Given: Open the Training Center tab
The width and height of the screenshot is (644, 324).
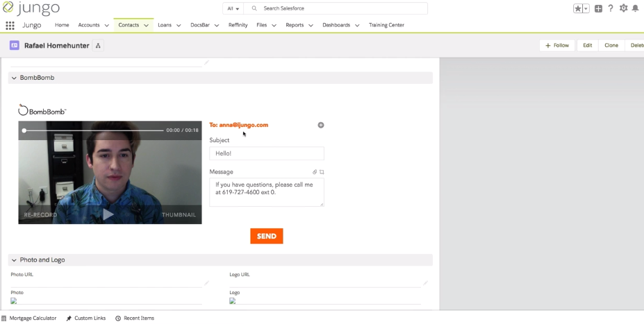Looking at the screenshot, I should [x=386, y=25].
